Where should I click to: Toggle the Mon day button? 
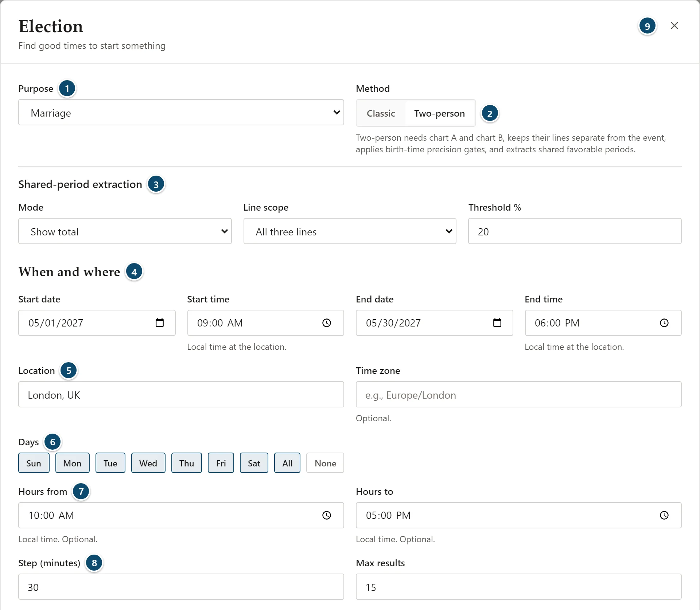pos(72,463)
